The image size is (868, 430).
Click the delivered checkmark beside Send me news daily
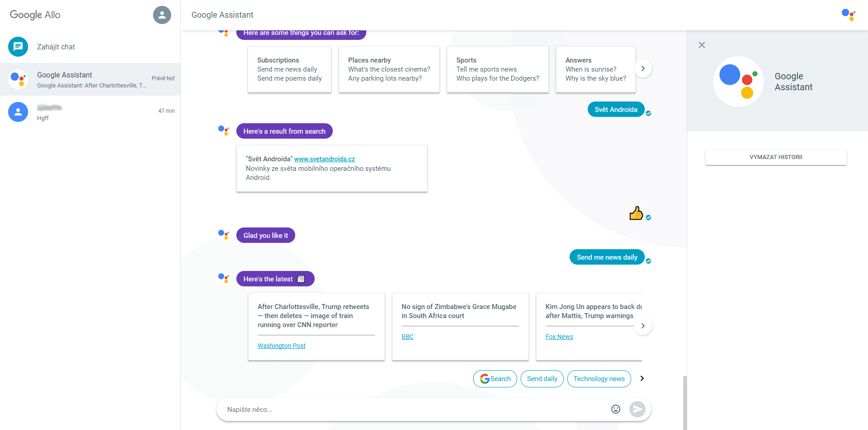[x=648, y=261]
